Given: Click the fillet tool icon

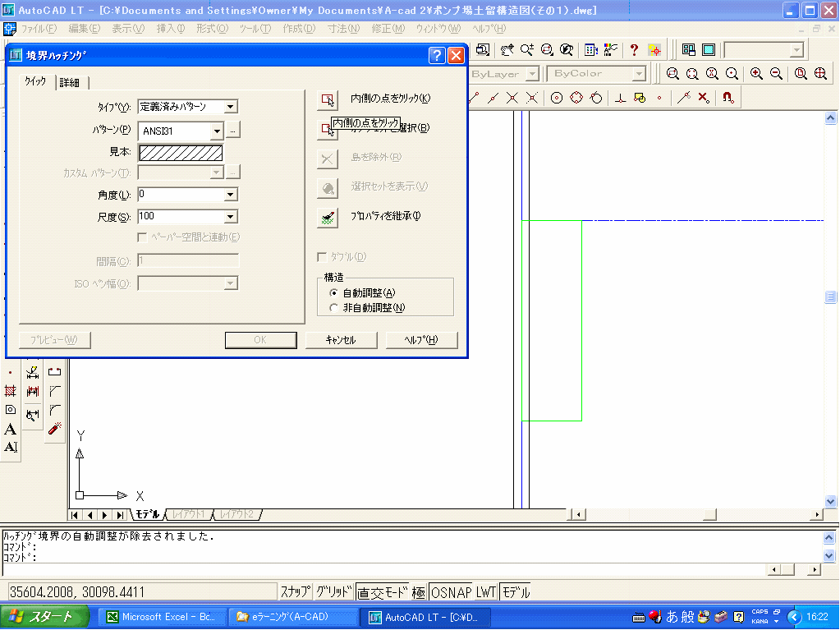Looking at the screenshot, I should [55, 411].
